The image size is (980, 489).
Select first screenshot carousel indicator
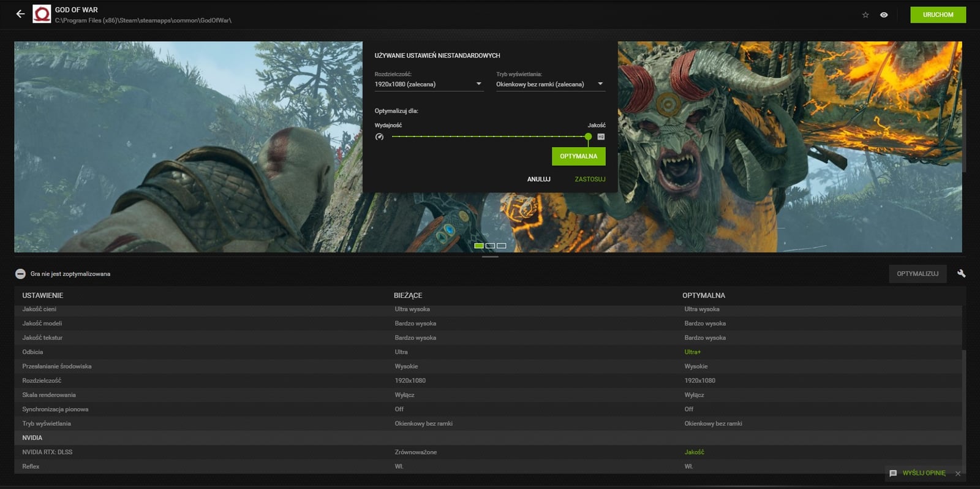pyautogui.click(x=479, y=246)
